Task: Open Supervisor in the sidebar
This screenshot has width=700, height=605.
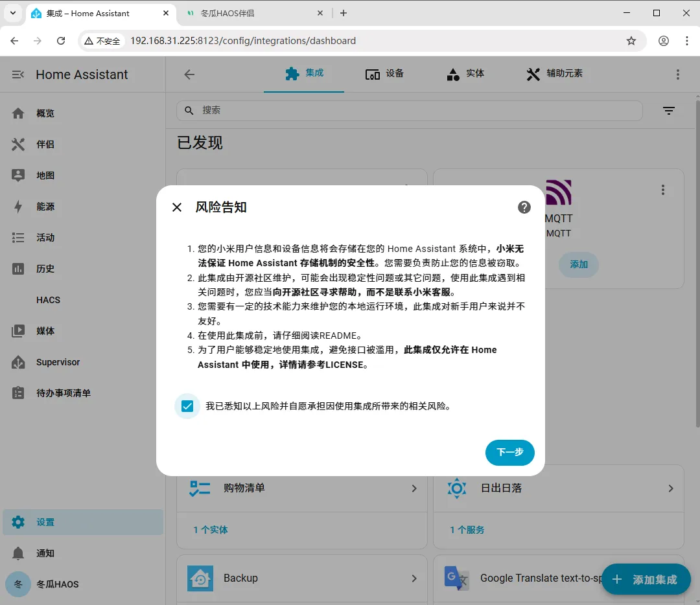Action: tap(82, 362)
